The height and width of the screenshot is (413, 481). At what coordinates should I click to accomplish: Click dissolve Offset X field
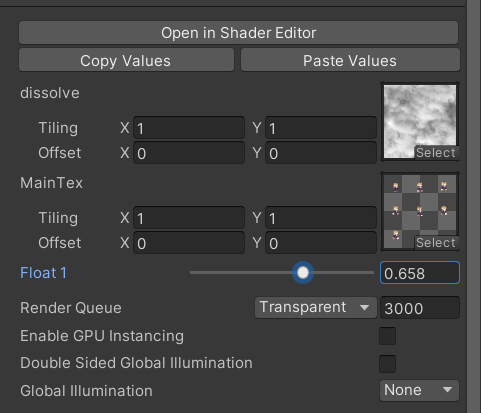coord(189,153)
